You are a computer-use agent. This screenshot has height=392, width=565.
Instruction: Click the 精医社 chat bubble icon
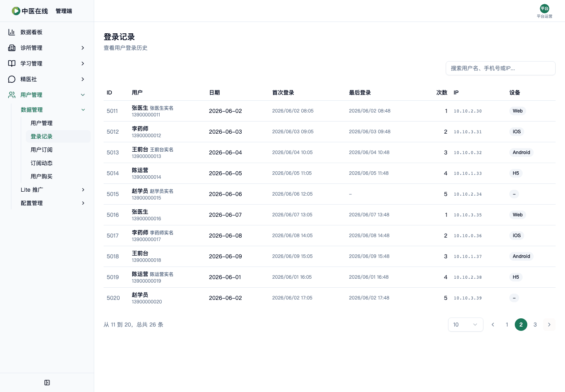pyautogui.click(x=12, y=79)
